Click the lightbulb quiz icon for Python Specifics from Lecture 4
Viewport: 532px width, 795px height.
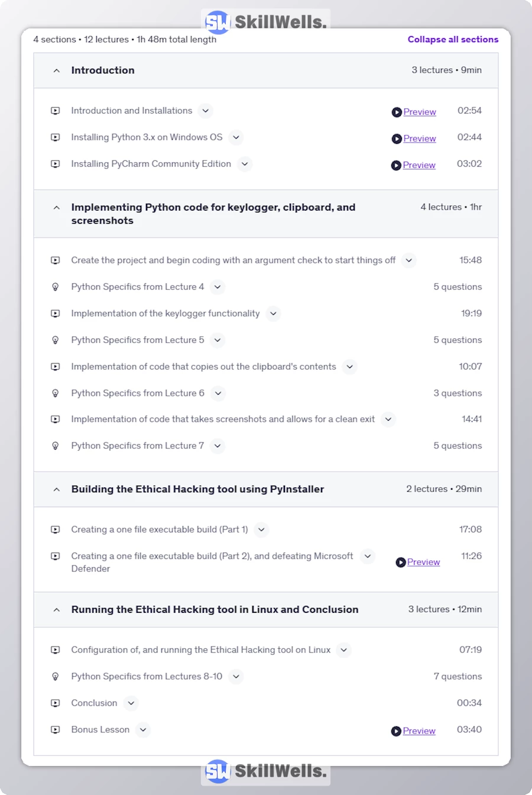click(x=55, y=287)
